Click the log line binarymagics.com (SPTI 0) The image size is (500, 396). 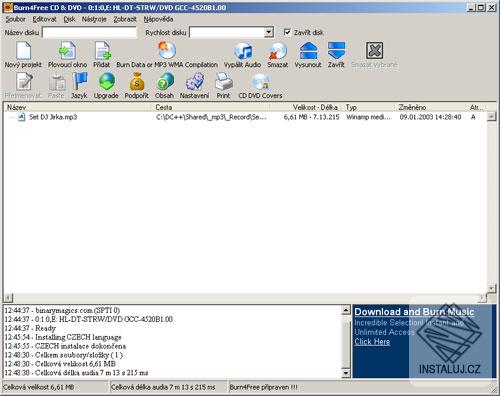[x=62, y=310]
